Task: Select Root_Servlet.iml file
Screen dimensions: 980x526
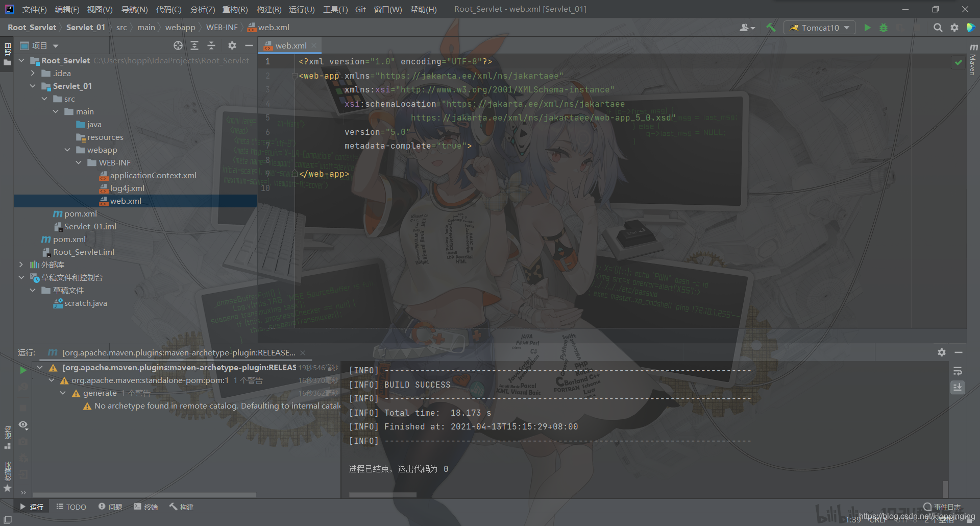Action: click(x=83, y=252)
